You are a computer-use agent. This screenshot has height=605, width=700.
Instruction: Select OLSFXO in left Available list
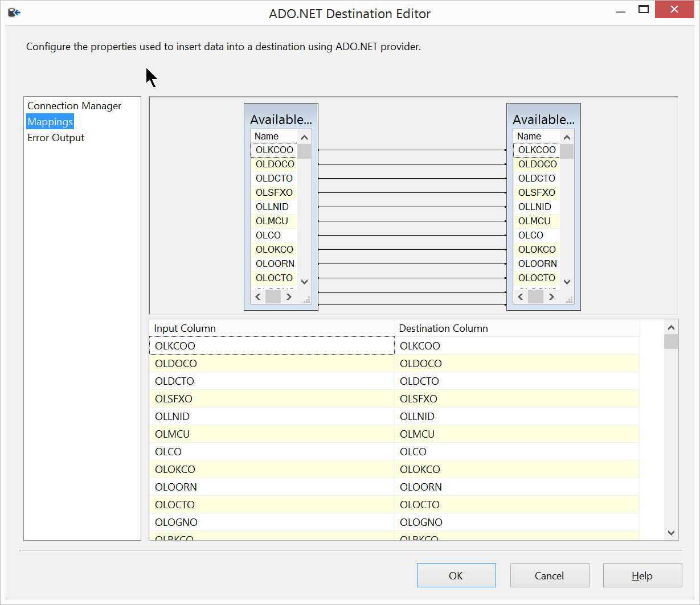(274, 193)
